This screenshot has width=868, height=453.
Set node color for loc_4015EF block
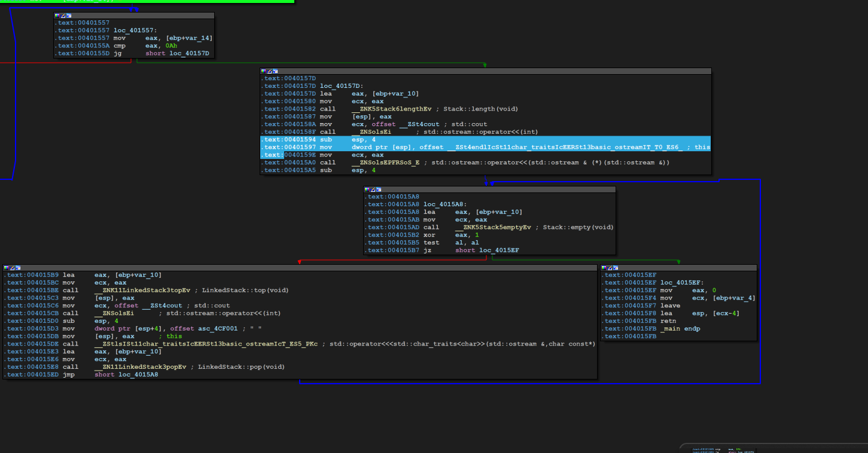(x=604, y=268)
